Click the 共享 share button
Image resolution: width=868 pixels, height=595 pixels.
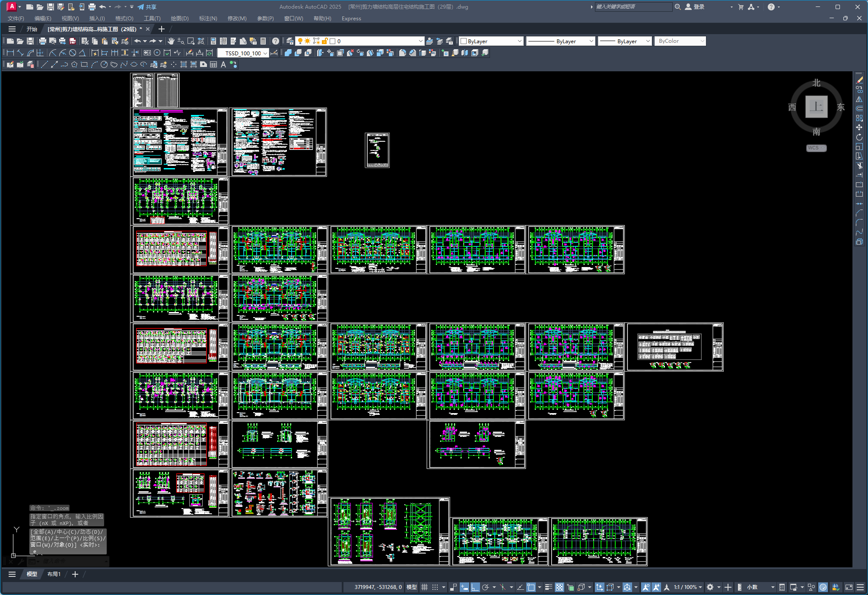[x=147, y=7]
